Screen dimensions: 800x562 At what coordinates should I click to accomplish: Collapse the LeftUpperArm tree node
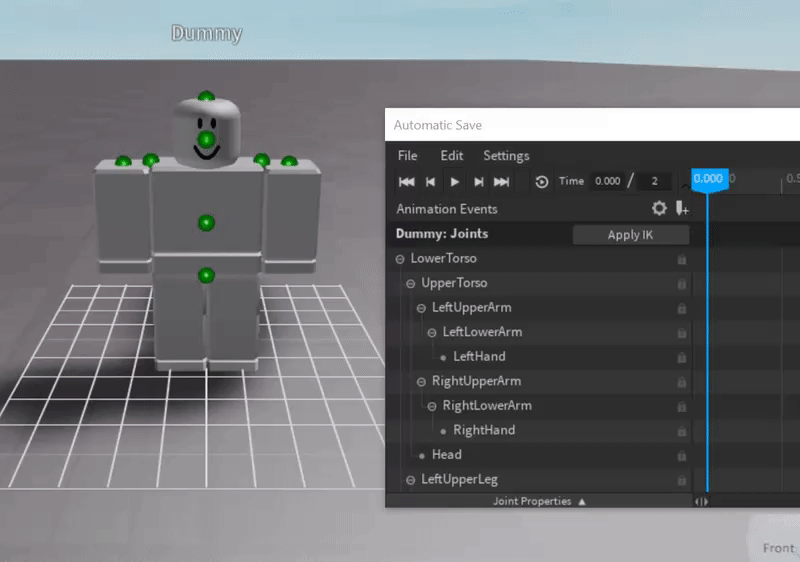coord(421,309)
